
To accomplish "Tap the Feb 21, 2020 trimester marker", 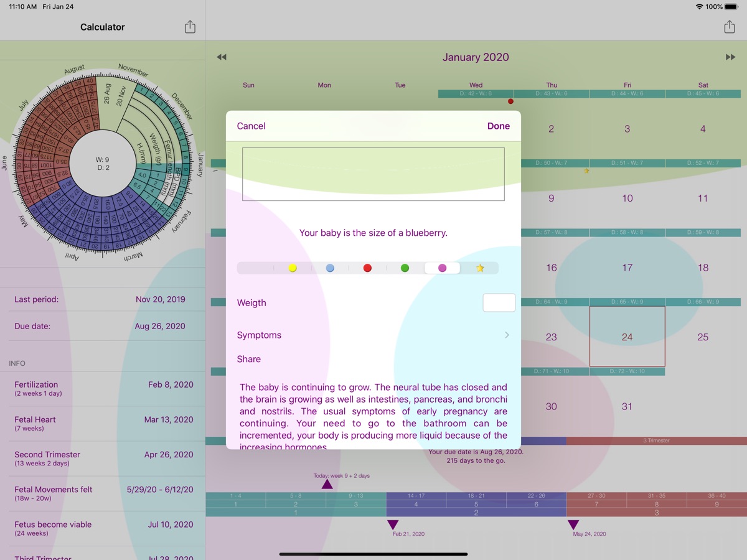I will [x=393, y=525].
